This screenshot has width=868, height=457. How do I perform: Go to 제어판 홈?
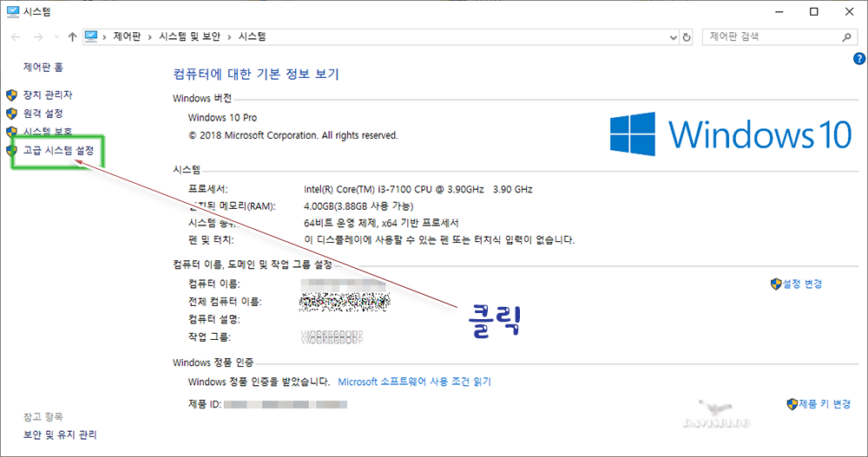pos(43,67)
